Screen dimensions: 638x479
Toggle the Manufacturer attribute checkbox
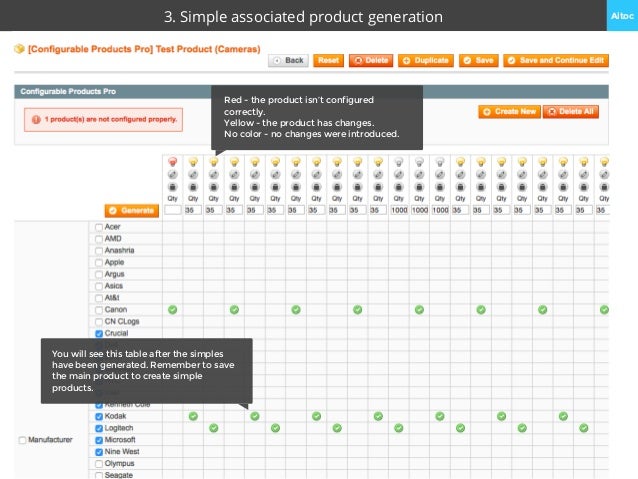23,440
